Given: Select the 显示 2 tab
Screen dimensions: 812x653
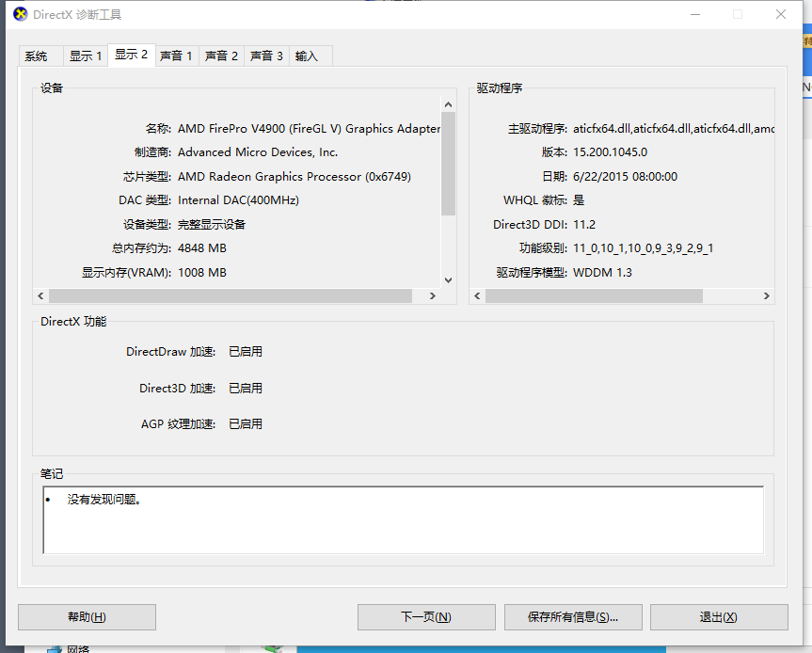Looking at the screenshot, I should tap(131, 55).
